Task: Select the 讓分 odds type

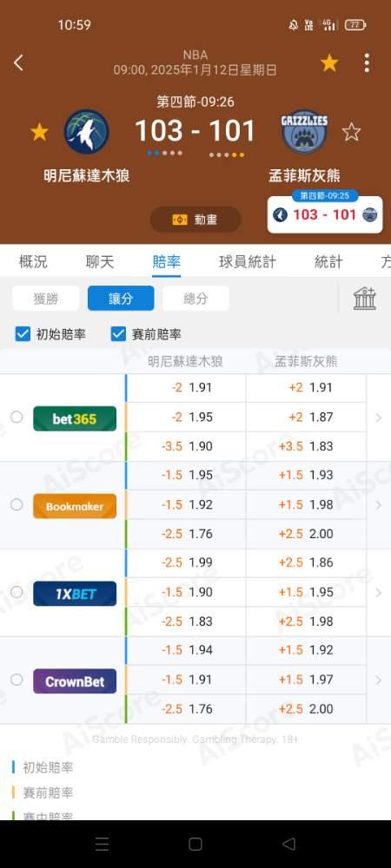Action: pos(121,299)
